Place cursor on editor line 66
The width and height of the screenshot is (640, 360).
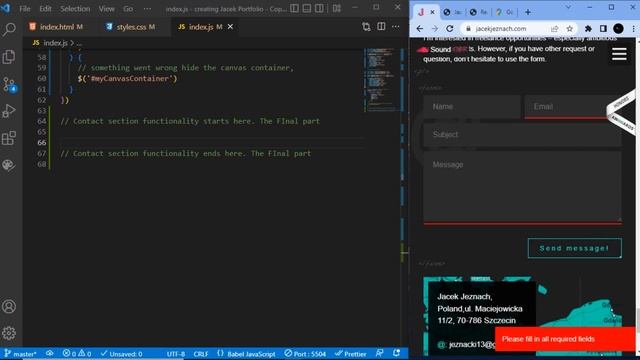(212, 142)
